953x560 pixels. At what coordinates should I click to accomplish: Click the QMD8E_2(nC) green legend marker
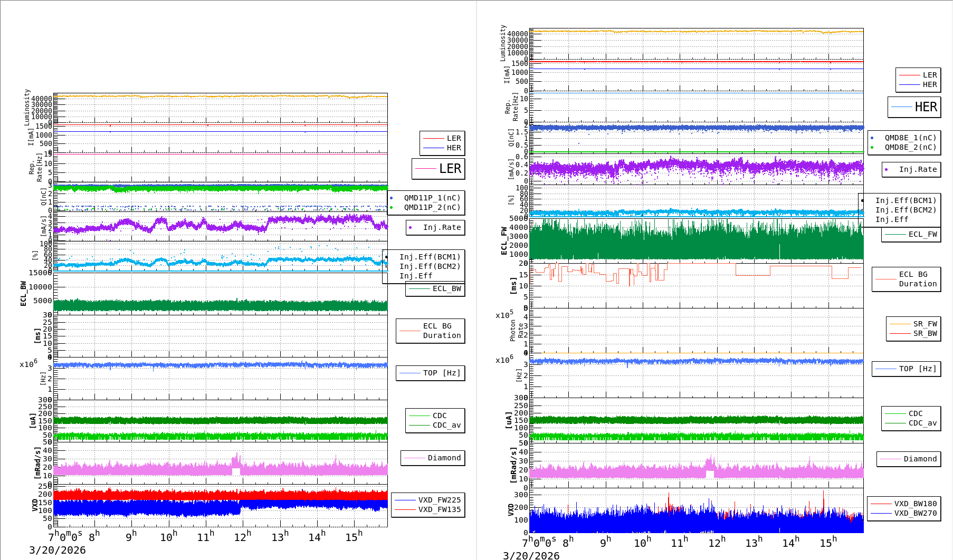(x=872, y=148)
